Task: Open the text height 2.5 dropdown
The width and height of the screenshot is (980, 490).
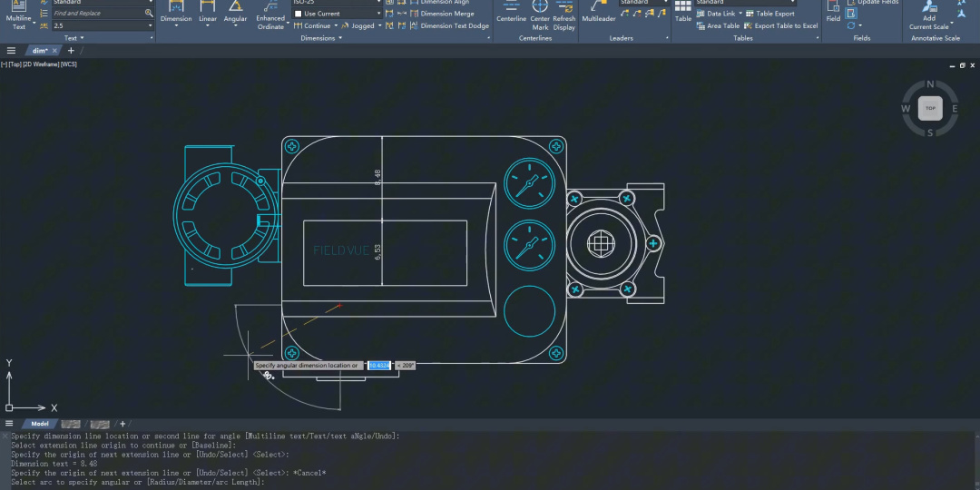Action: coord(151,25)
